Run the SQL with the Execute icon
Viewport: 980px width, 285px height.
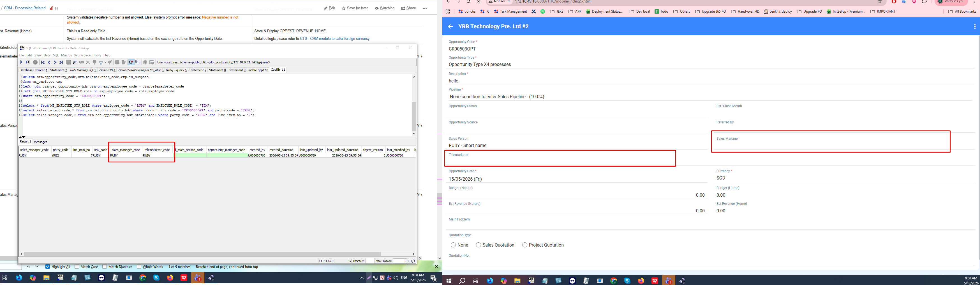coord(21,62)
